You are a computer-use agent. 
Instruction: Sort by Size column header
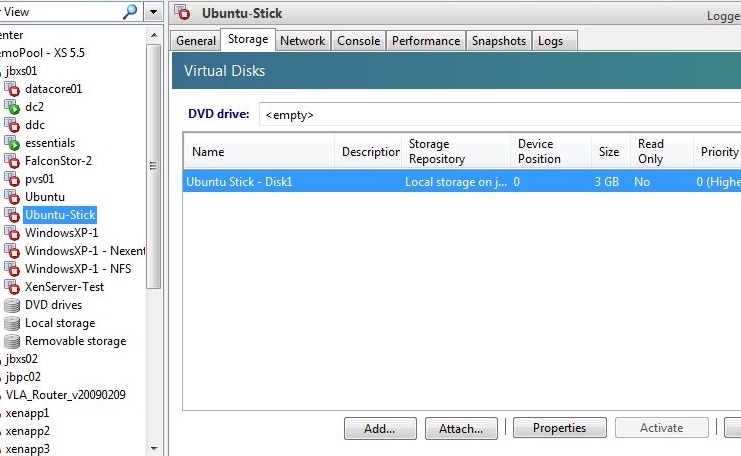[609, 152]
